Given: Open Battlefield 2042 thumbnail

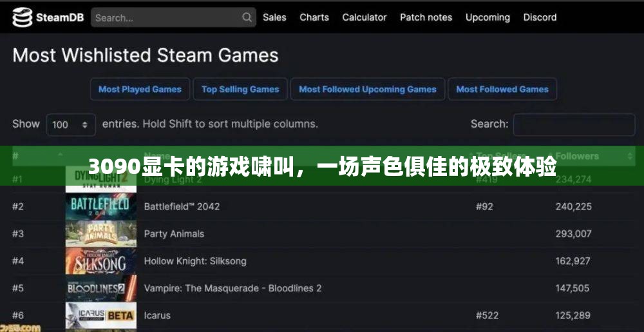Looking at the screenshot, I should pyautogui.click(x=101, y=206).
